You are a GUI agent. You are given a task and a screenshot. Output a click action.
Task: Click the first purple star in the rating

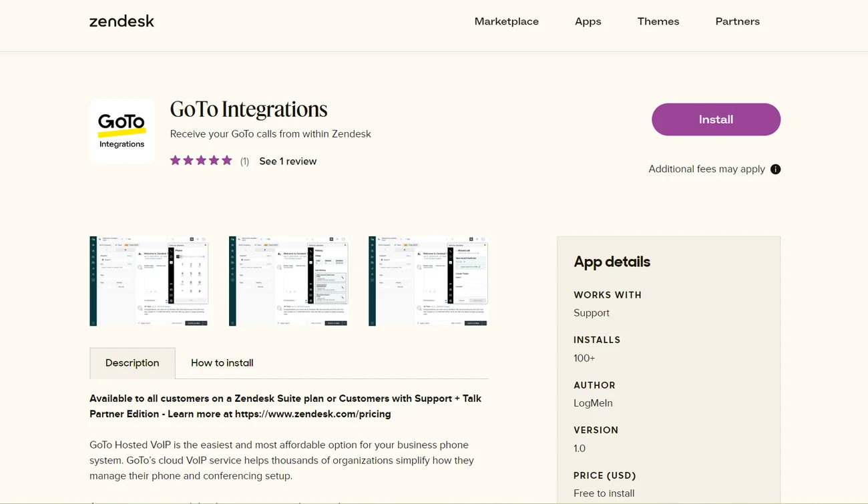[x=176, y=160]
